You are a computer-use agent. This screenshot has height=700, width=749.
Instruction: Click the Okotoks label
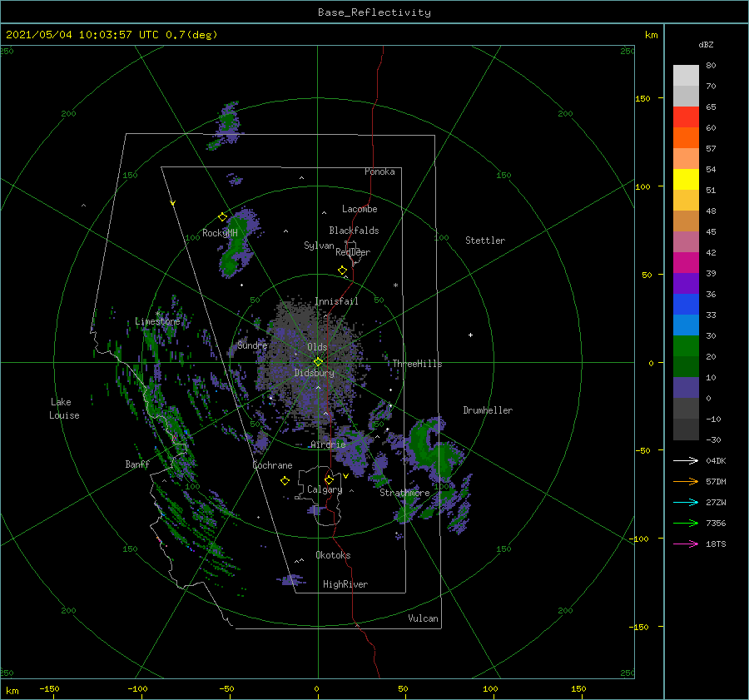[x=333, y=555]
